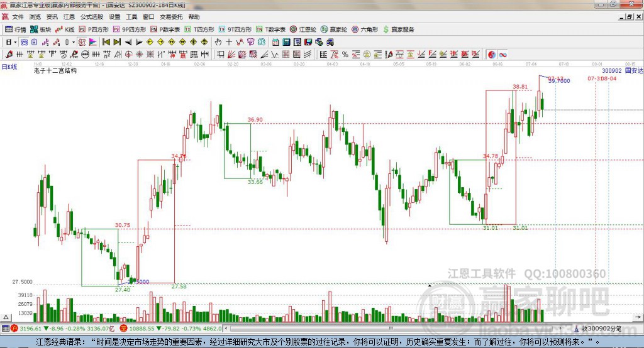Click the 27.40 low price label
The height and width of the screenshot is (348, 644).
[123, 290]
